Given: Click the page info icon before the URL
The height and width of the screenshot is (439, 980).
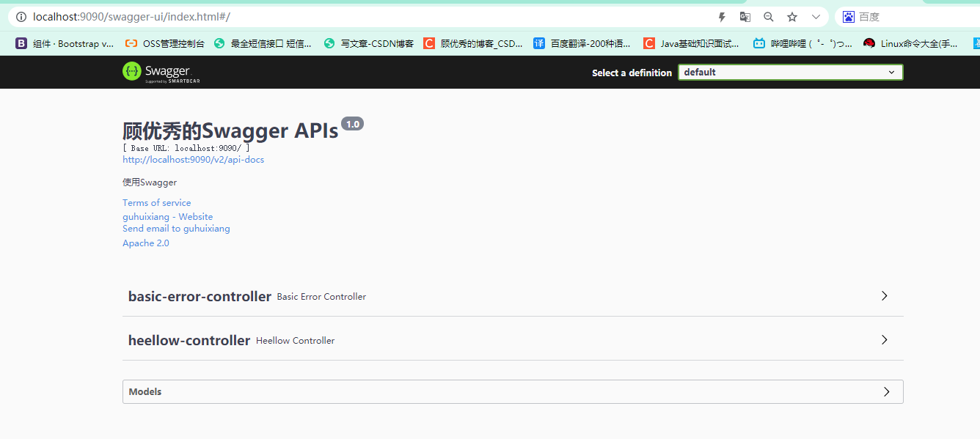Looking at the screenshot, I should [20, 15].
